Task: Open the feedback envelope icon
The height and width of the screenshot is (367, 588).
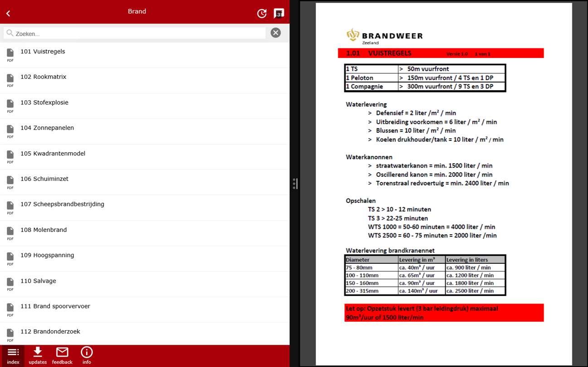Action: point(62,356)
